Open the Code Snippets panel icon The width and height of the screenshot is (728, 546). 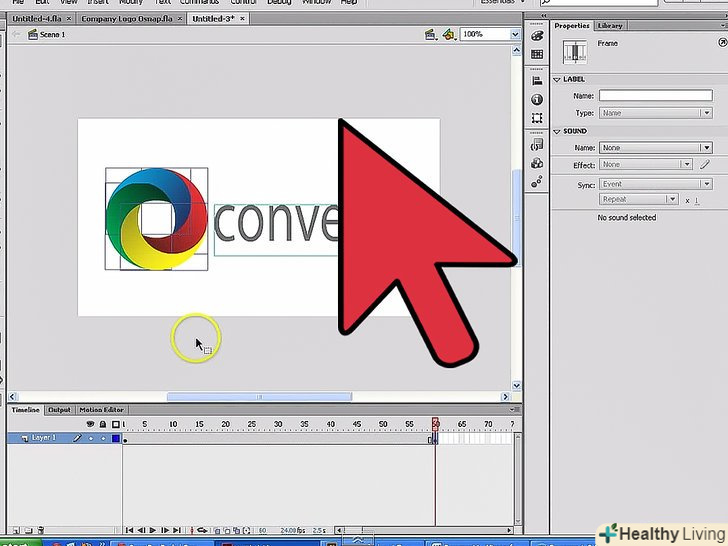click(x=537, y=145)
